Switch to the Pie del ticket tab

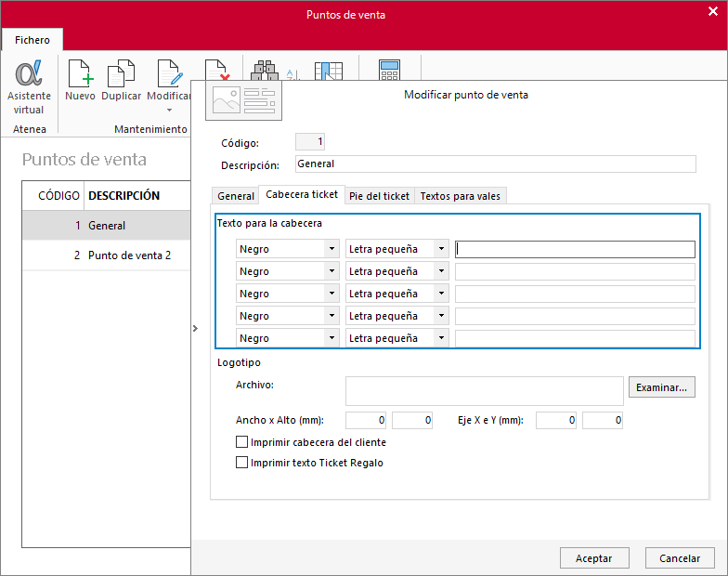(x=379, y=196)
